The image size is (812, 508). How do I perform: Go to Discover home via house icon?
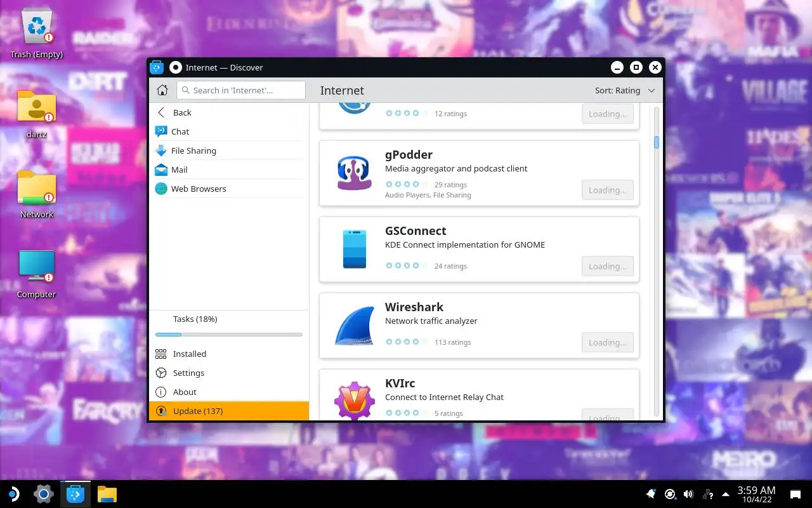click(x=162, y=90)
